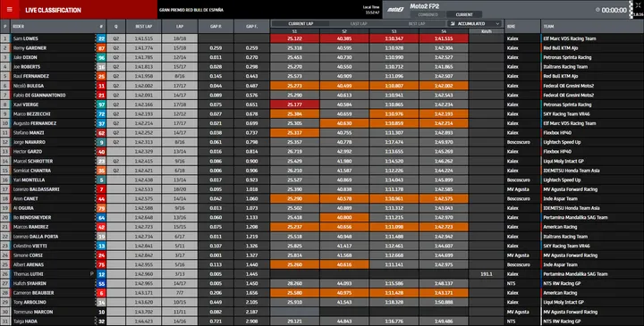Select rider Ai Ogura
This screenshot has height=326, width=644.
tap(23, 208)
